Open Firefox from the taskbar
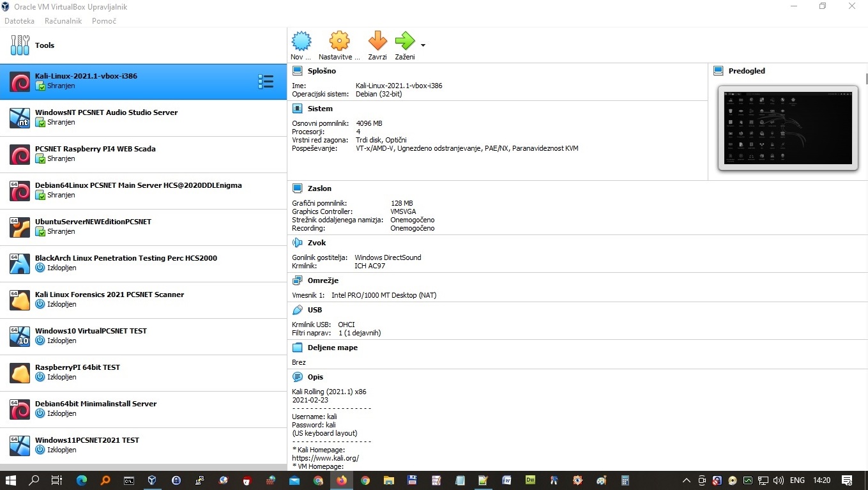The width and height of the screenshot is (868, 490). coord(342,480)
